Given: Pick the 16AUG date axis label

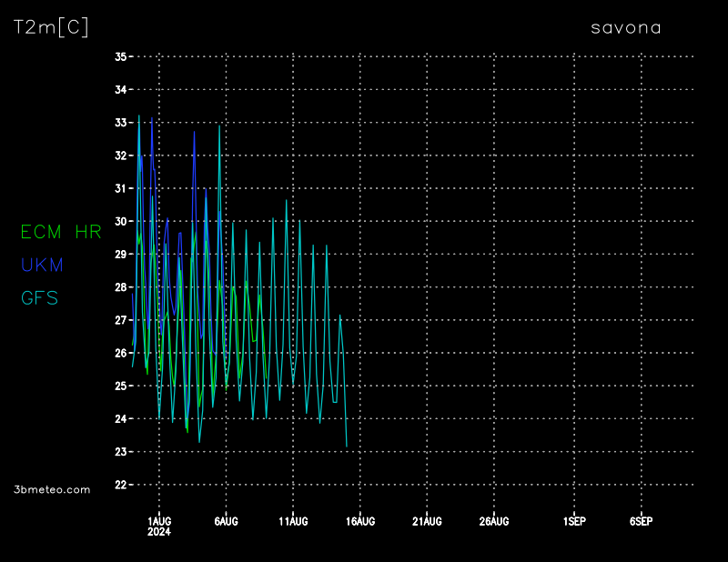Looking at the screenshot, I should pos(360,521).
